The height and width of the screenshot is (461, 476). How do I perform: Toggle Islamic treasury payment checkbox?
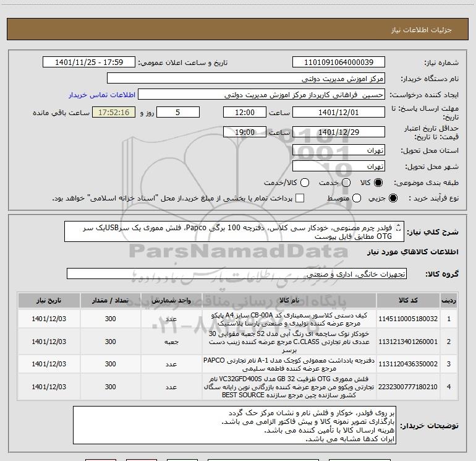pyautogui.click(x=300, y=198)
